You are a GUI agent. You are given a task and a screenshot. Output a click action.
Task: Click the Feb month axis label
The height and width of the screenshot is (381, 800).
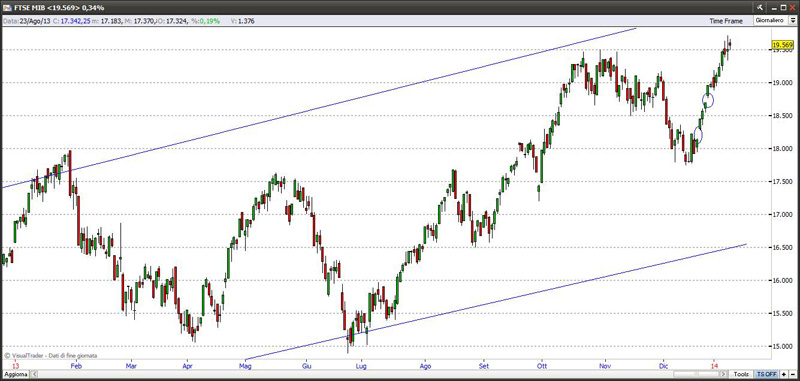[x=76, y=366]
